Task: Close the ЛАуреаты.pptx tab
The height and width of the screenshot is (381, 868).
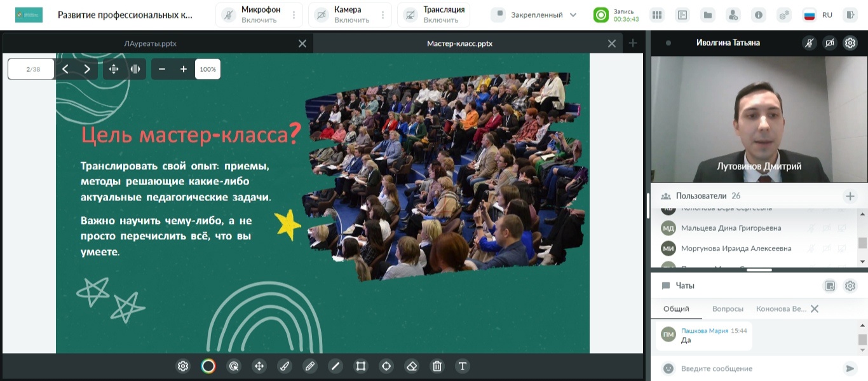Action: 302,43
